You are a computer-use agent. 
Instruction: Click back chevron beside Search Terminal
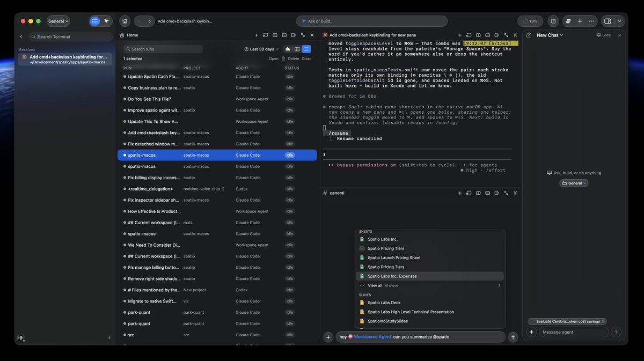click(x=21, y=37)
